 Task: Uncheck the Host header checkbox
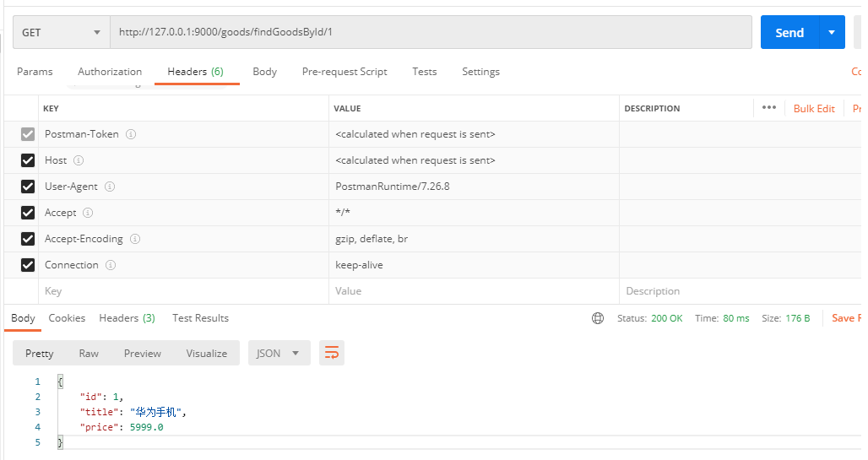coord(28,160)
